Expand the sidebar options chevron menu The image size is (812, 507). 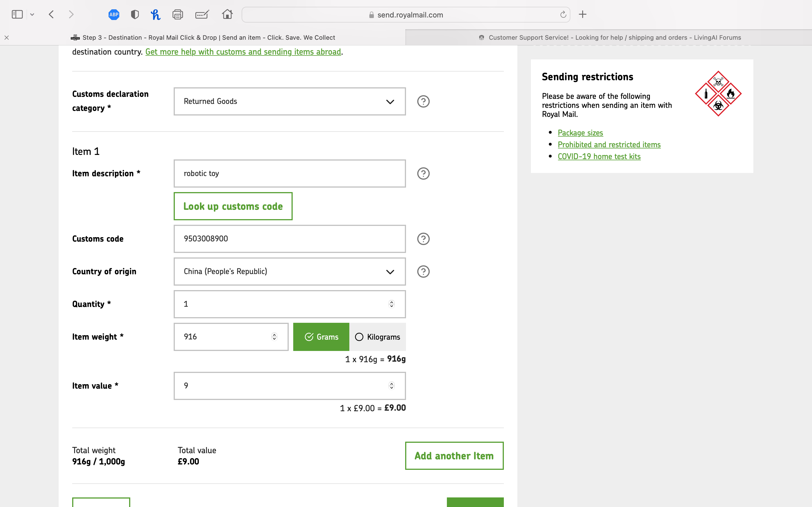(x=32, y=14)
